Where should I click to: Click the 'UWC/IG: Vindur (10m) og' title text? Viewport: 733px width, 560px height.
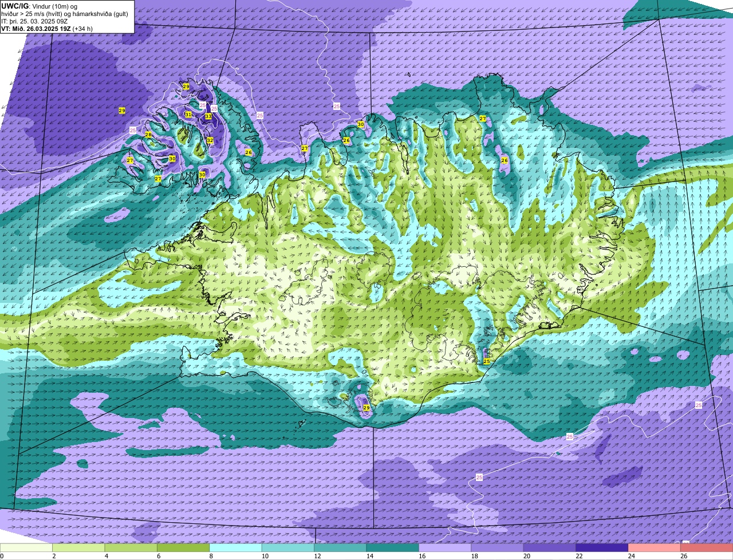pos(40,6)
